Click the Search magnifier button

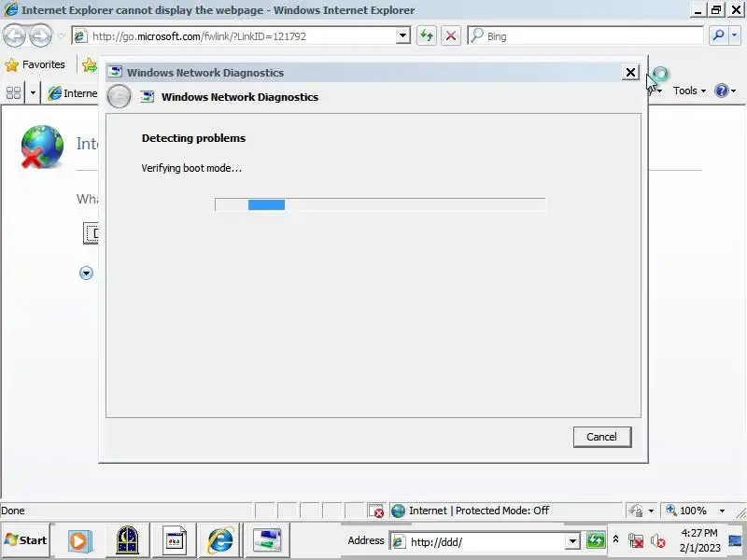click(719, 35)
